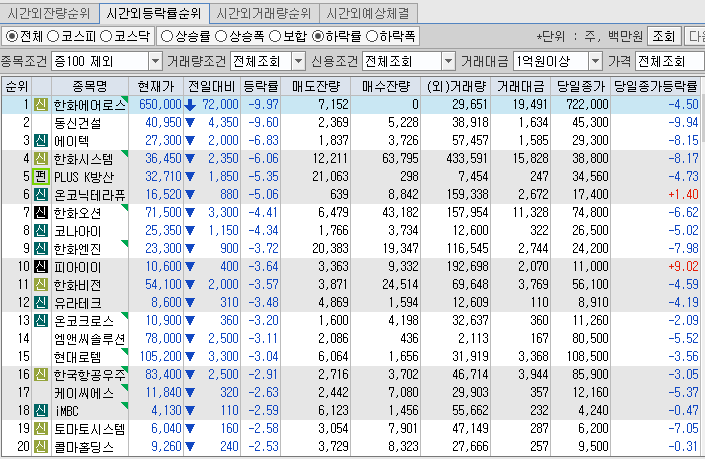The height and width of the screenshot is (459, 705).
Task: Click the 신 badge beside 콜마홀딩스
Action: pyautogui.click(x=40, y=446)
